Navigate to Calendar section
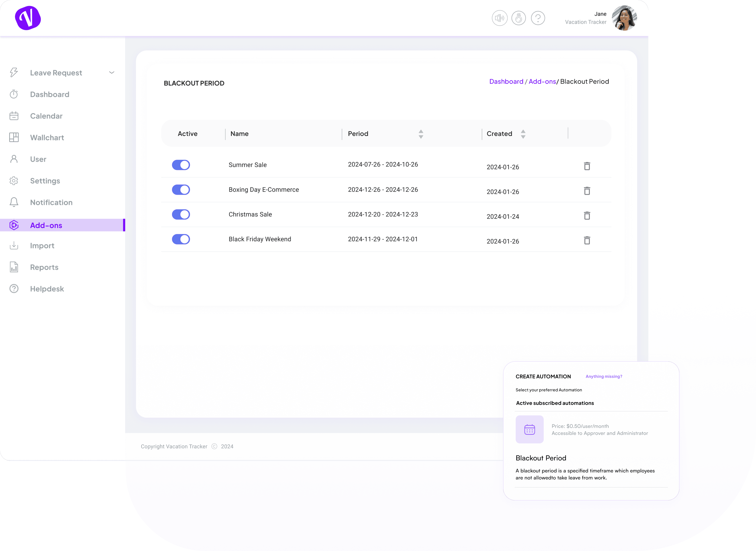 [46, 116]
